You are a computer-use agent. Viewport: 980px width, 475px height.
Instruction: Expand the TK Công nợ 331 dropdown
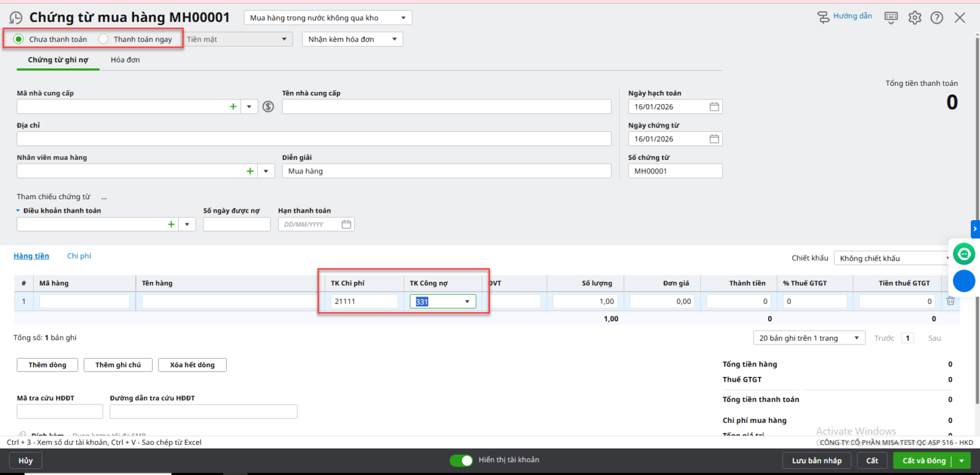(x=467, y=302)
